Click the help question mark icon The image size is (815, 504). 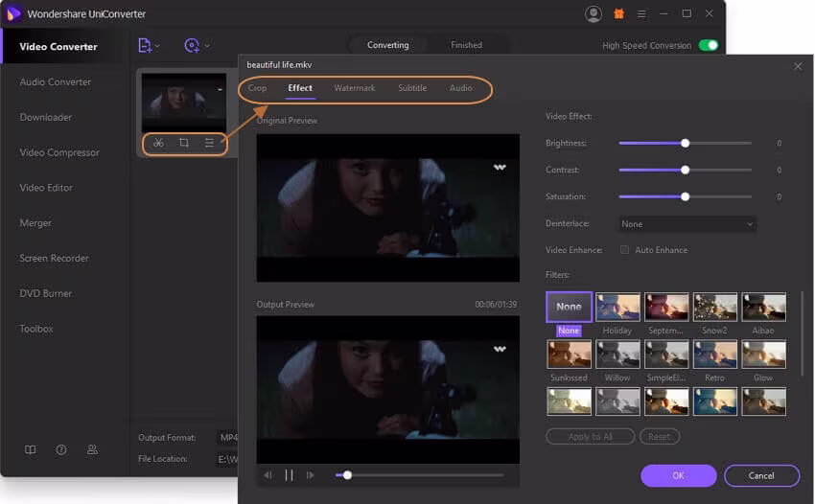61,449
